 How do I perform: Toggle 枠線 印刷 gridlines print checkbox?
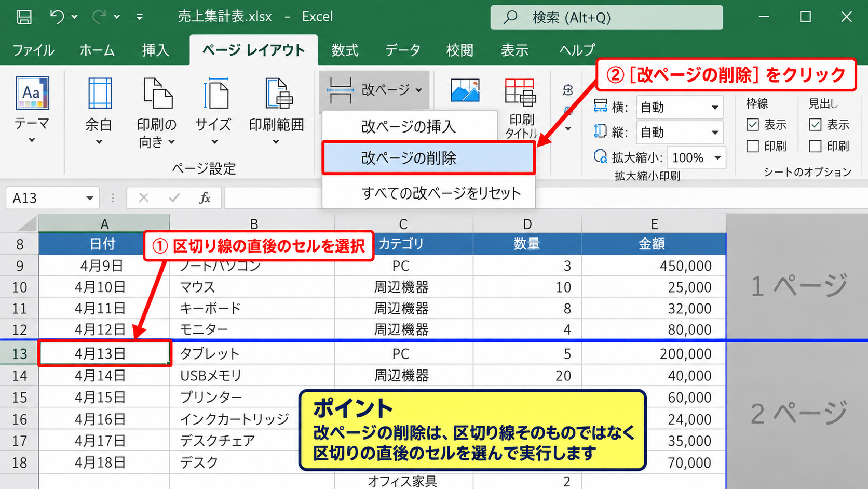[753, 147]
